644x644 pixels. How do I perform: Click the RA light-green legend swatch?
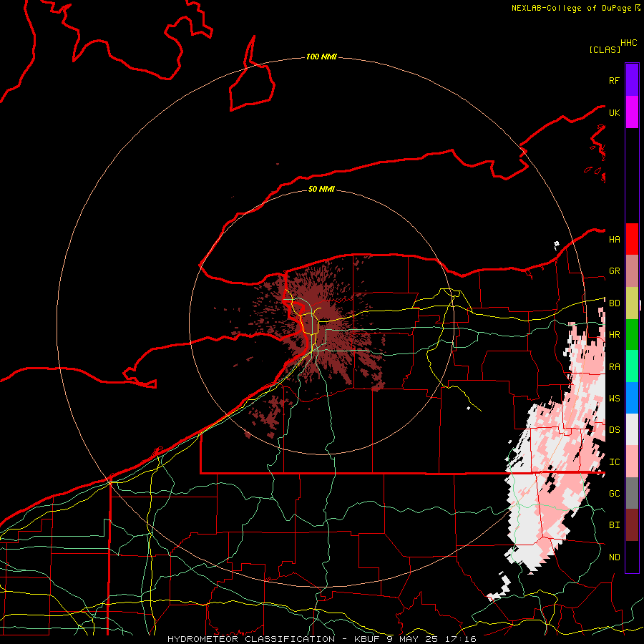pyautogui.click(x=632, y=366)
